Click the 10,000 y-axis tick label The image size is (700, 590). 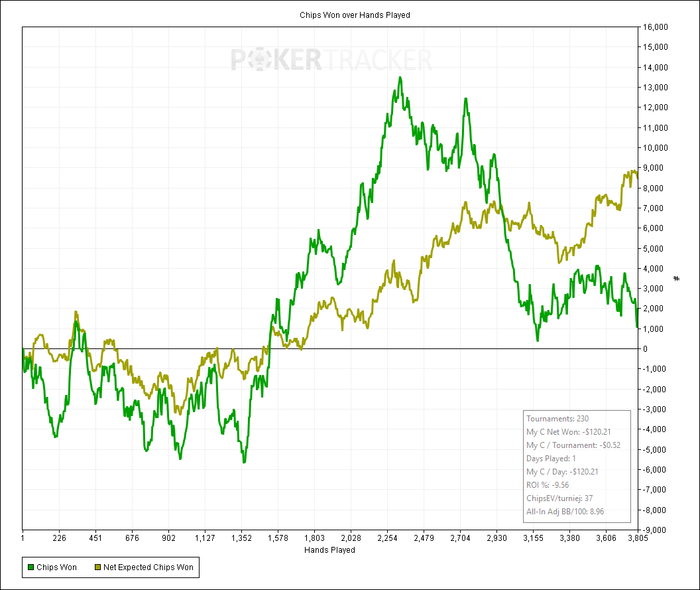[x=655, y=148]
